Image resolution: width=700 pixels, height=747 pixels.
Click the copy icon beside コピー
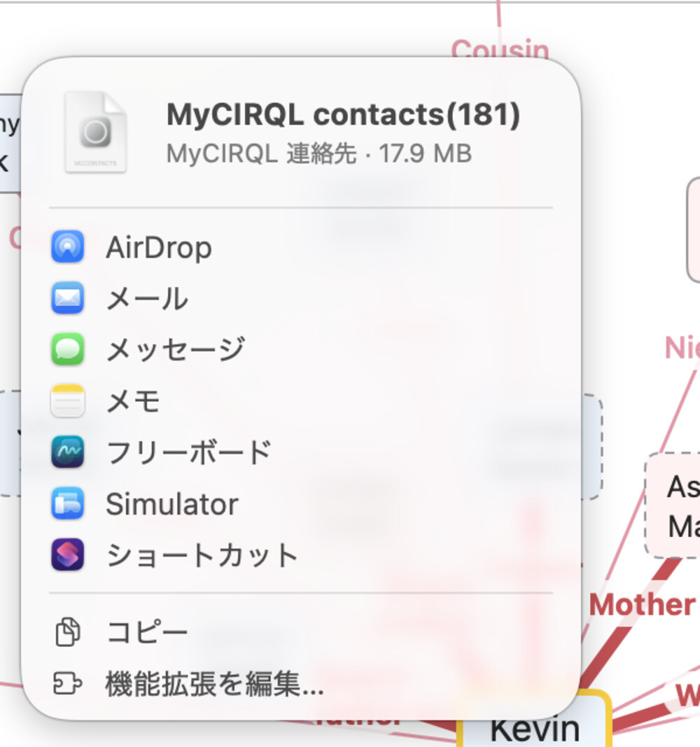click(68, 632)
